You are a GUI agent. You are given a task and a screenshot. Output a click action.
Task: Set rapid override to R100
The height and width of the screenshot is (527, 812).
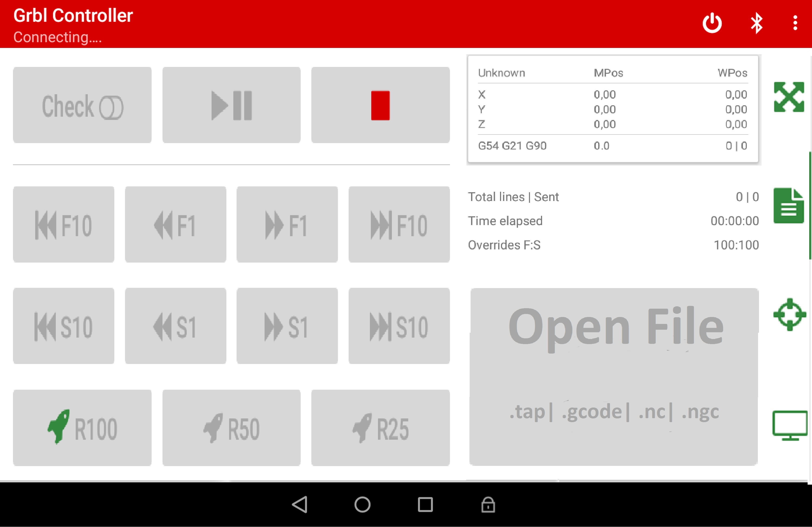coord(82,428)
